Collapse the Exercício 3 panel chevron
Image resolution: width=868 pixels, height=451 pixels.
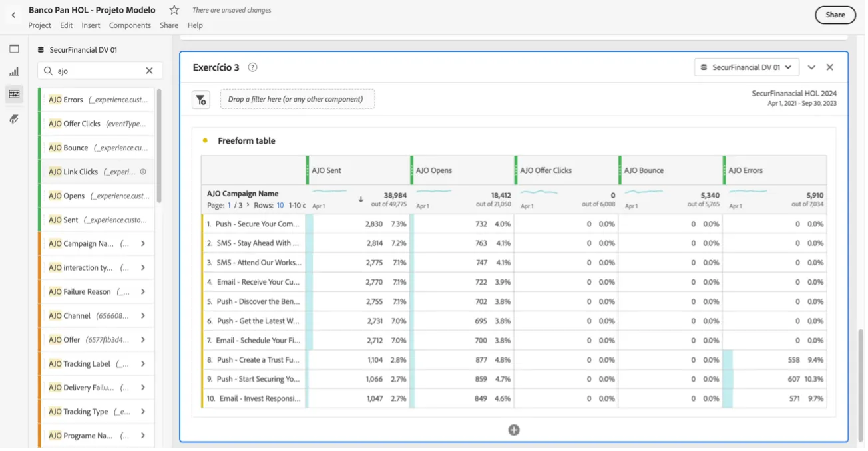pos(812,67)
